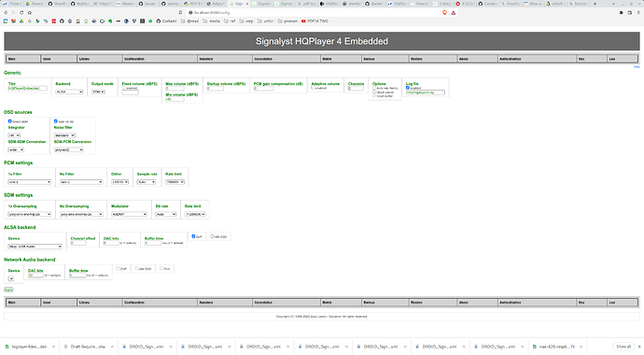644x355 pixels.
Task: Click the bookmark icon in the address bar
Action: [181, 13]
